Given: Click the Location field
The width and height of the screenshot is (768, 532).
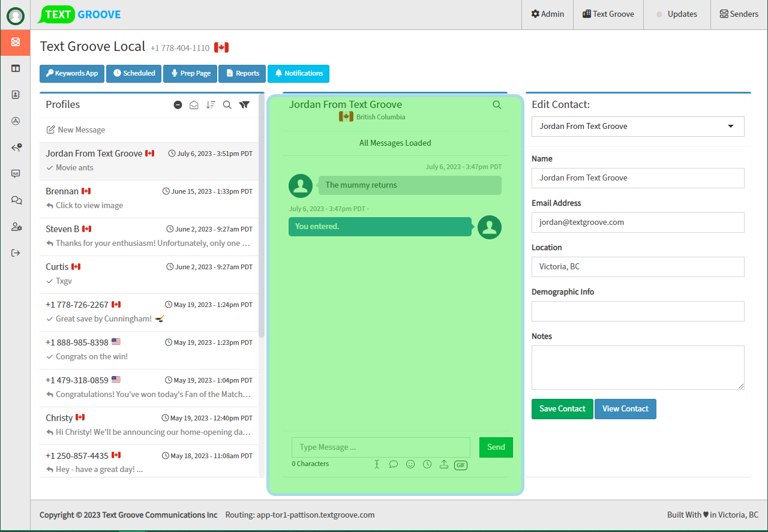Looking at the screenshot, I should (x=638, y=267).
